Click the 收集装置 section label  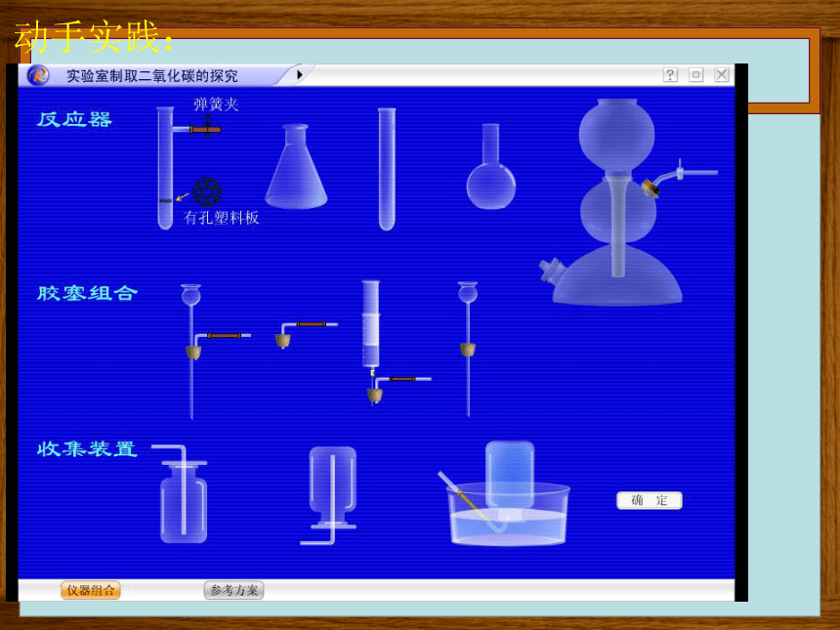[87, 449]
